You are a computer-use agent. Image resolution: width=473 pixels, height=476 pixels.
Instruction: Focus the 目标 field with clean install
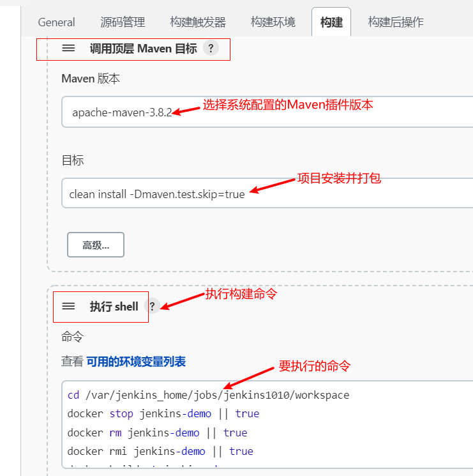point(267,194)
